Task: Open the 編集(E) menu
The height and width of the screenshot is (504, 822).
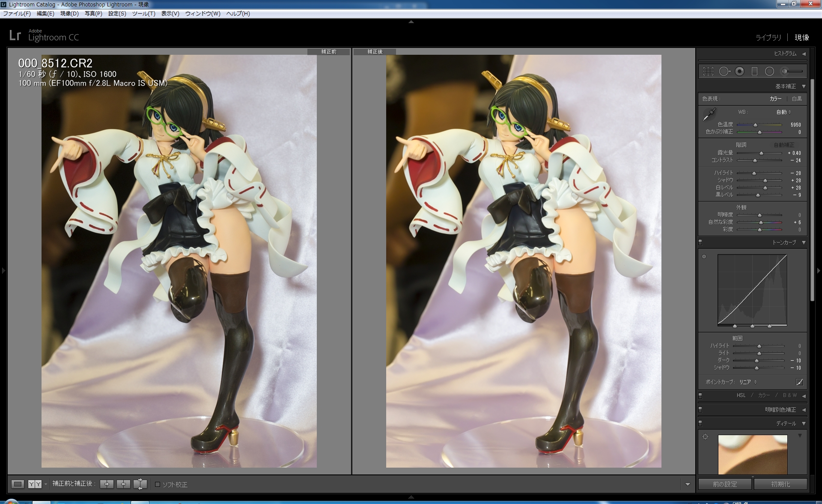Action: (x=45, y=14)
